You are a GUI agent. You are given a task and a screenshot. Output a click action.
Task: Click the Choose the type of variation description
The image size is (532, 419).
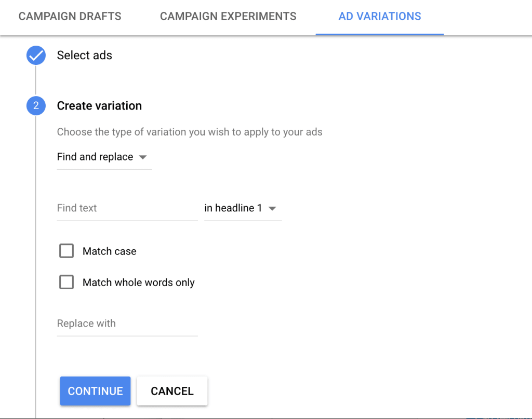[x=190, y=132]
